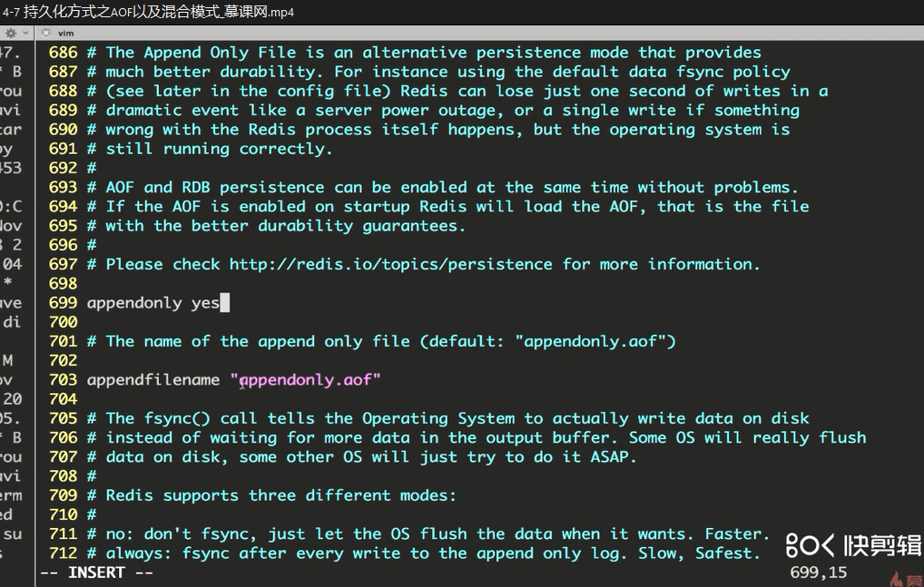Place cursor on 'appendonly yes' setting
Viewport: 924px width, 587px height.
click(152, 303)
